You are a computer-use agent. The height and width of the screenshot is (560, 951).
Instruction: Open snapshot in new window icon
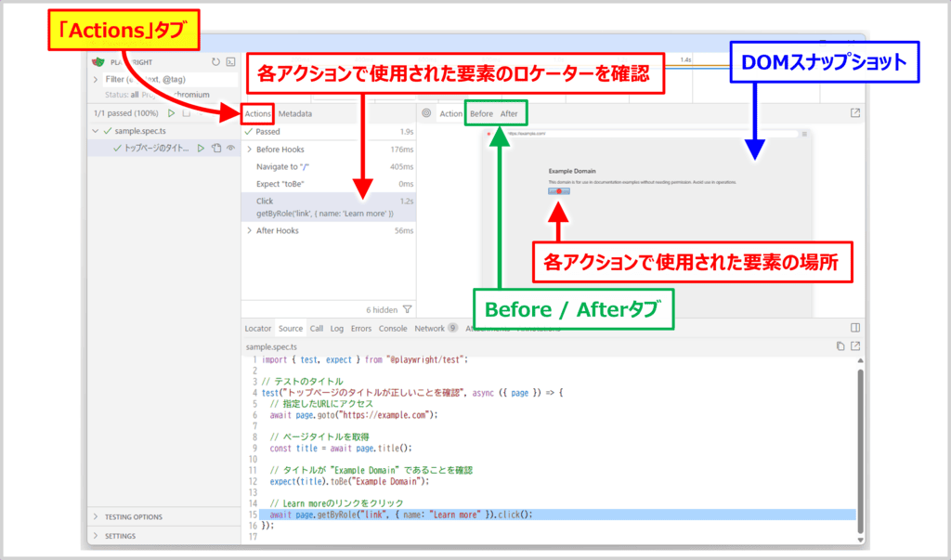pos(854,113)
